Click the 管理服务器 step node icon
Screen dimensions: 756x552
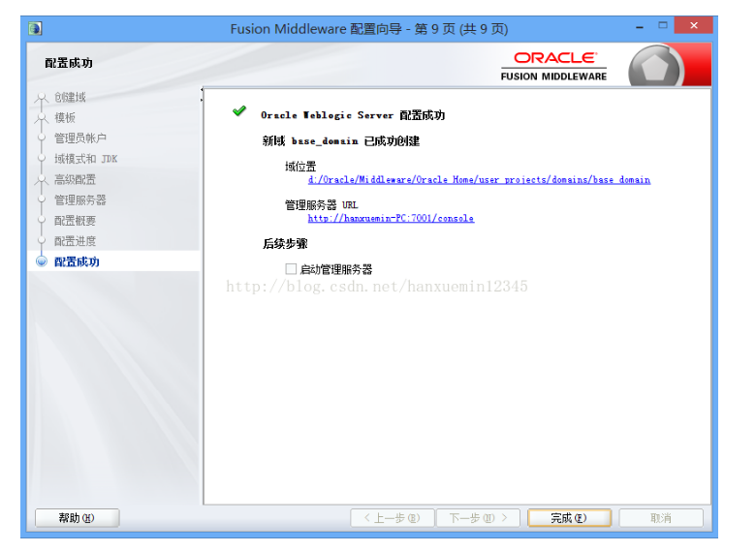click(42, 199)
